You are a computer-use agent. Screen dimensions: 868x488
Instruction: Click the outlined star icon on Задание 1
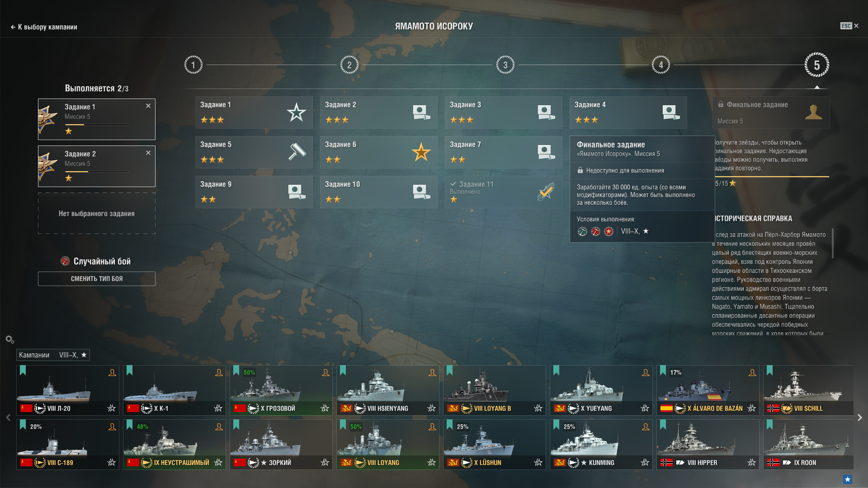pyautogui.click(x=296, y=112)
